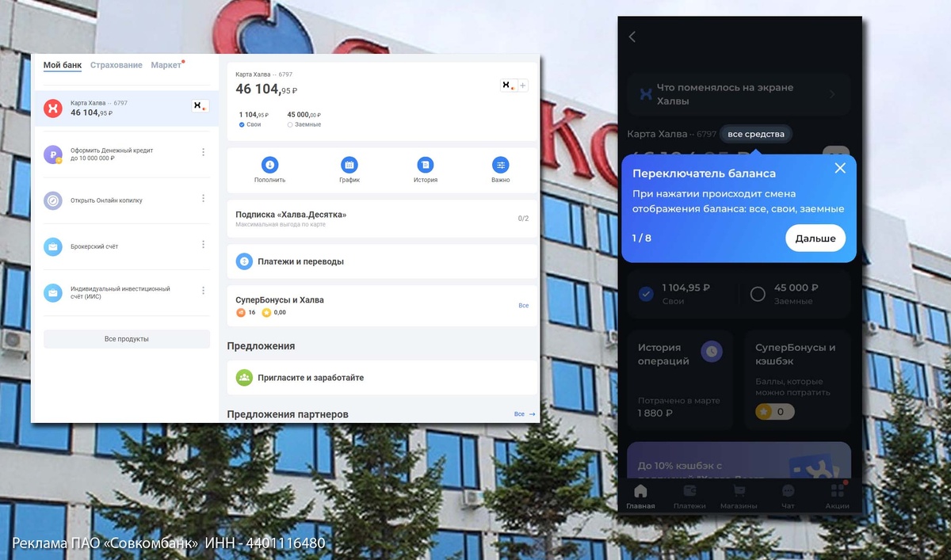Click the Предложения heading

pyautogui.click(x=261, y=346)
